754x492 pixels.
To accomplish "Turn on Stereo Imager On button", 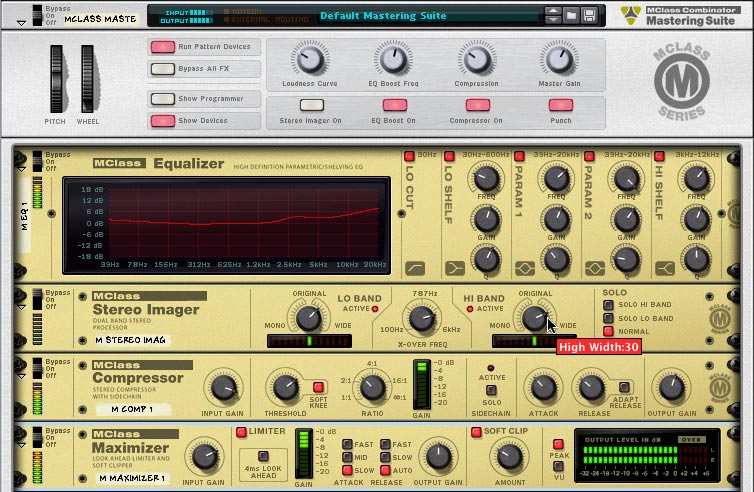I will pyautogui.click(x=312, y=105).
